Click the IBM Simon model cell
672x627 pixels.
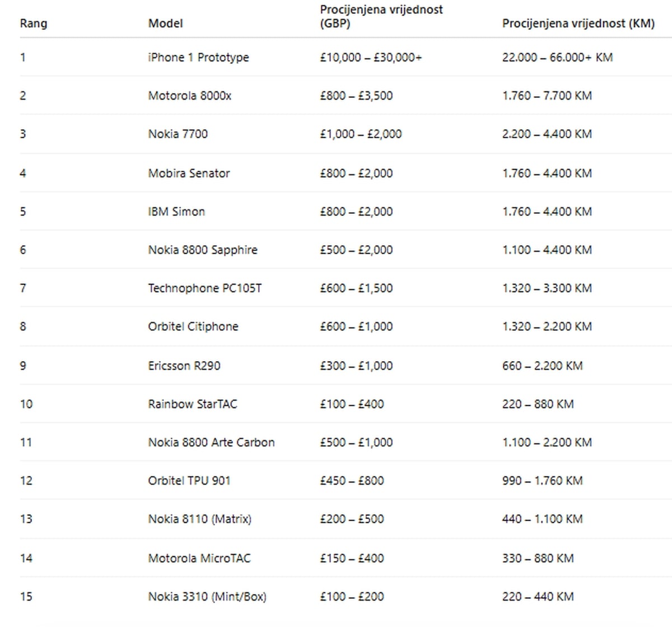176,212
